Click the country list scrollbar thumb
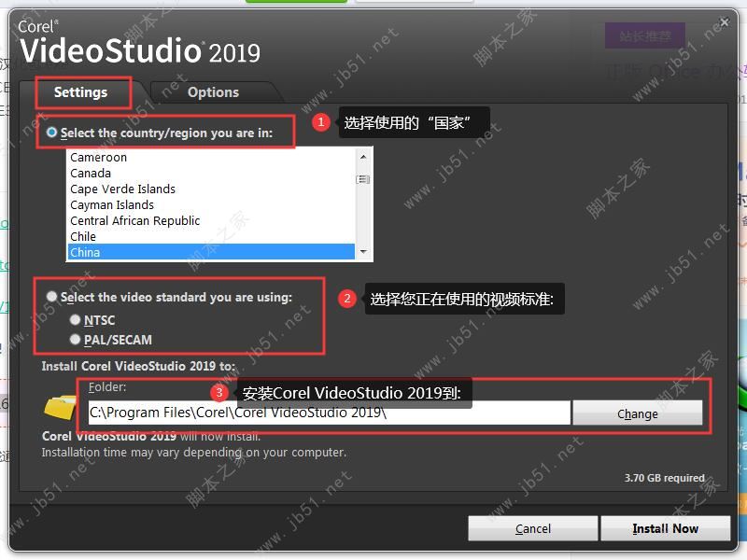Image resolution: width=747 pixels, height=560 pixels. (363, 179)
